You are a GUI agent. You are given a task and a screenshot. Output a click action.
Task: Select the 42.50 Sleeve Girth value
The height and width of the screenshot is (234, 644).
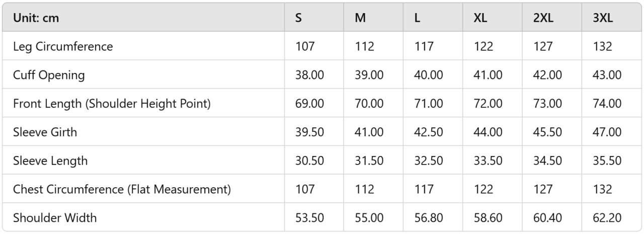coord(429,132)
